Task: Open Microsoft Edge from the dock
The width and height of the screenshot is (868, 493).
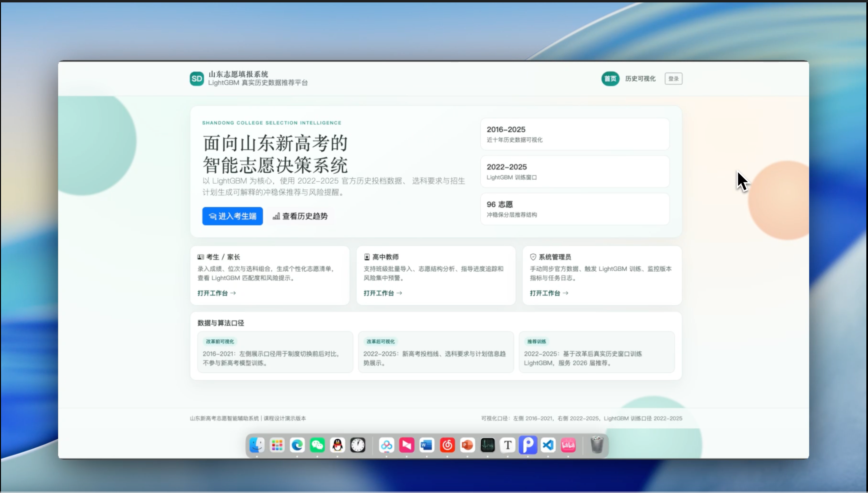Action: click(x=297, y=445)
